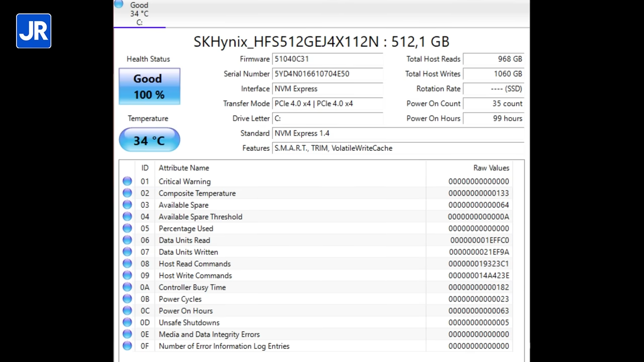
Task: Click the blue status dot beside Critical Warning
Action: pos(127,182)
